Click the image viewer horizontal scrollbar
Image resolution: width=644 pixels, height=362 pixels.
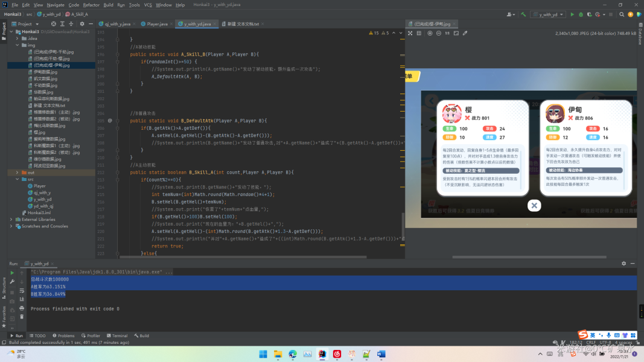coord(529,258)
